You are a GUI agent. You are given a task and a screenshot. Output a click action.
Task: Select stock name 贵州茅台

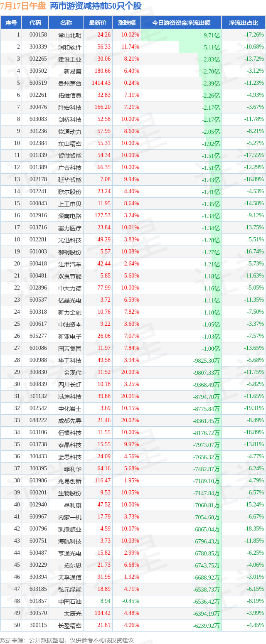[70, 83]
